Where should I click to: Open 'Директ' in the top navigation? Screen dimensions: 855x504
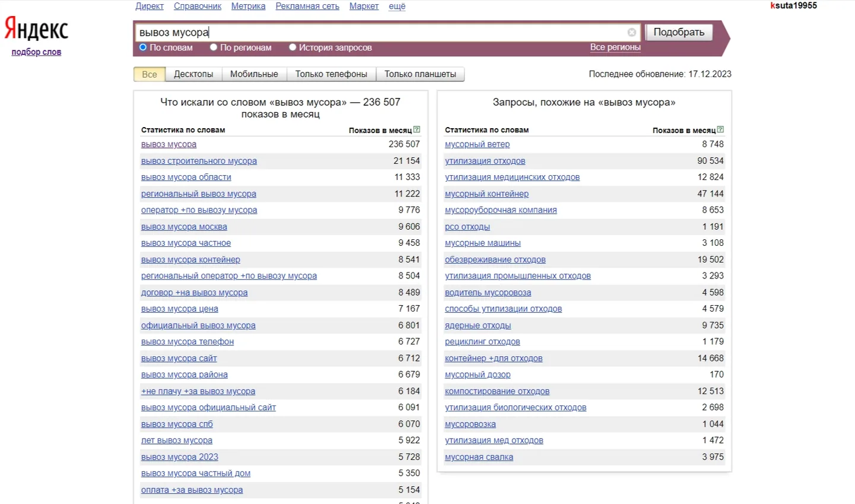tap(150, 6)
